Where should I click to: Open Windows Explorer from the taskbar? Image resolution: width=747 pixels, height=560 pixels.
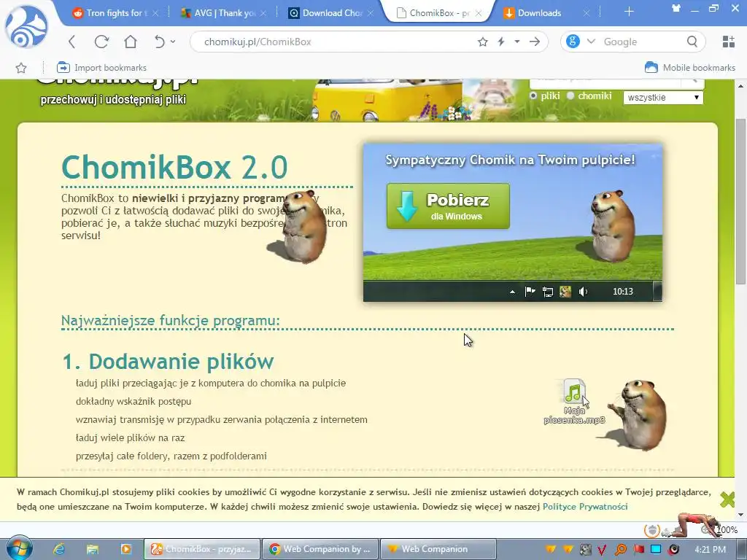click(x=93, y=549)
